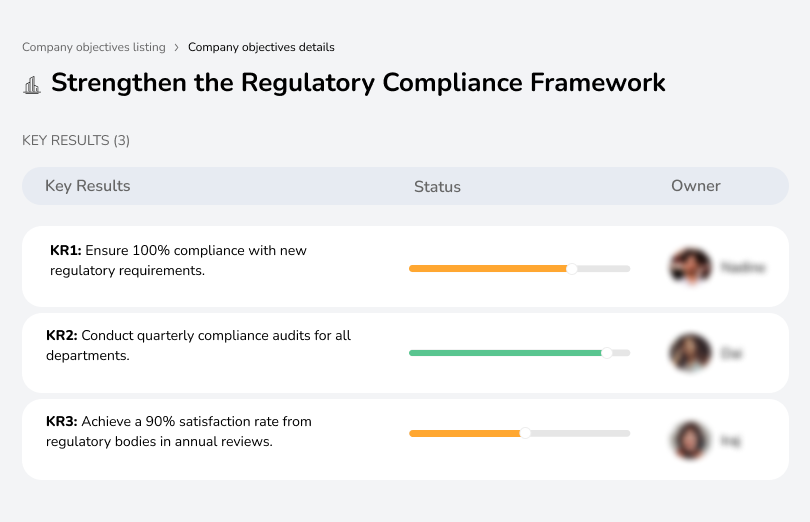This screenshot has height=522, width=810.
Task: Click the KR1 orange progress slider handle
Action: point(571,269)
